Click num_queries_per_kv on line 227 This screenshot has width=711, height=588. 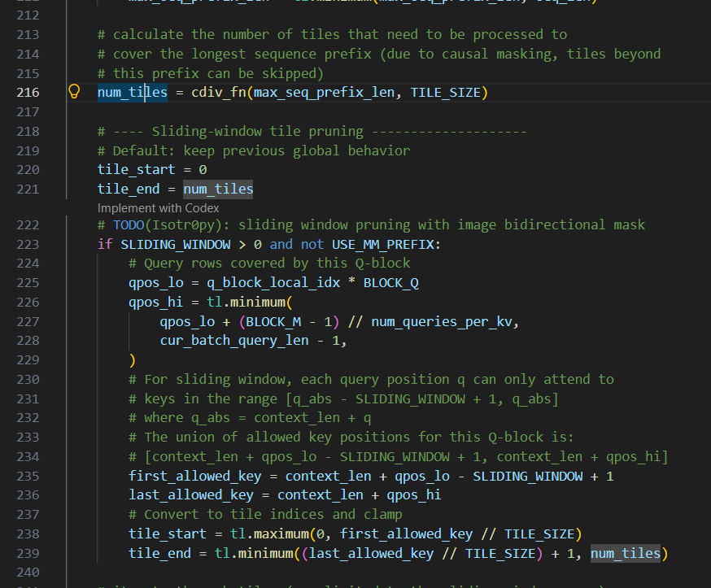point(442,322)
